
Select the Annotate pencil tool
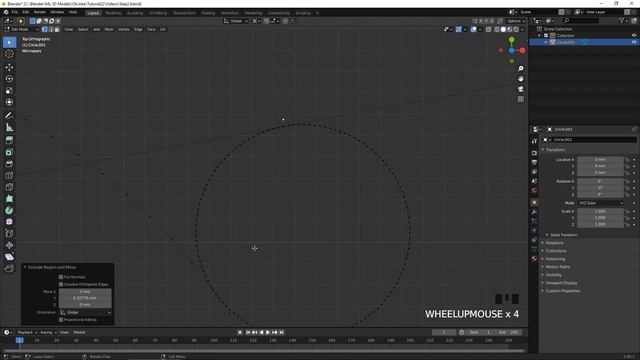pyautogui.click(x=9, y=116)
